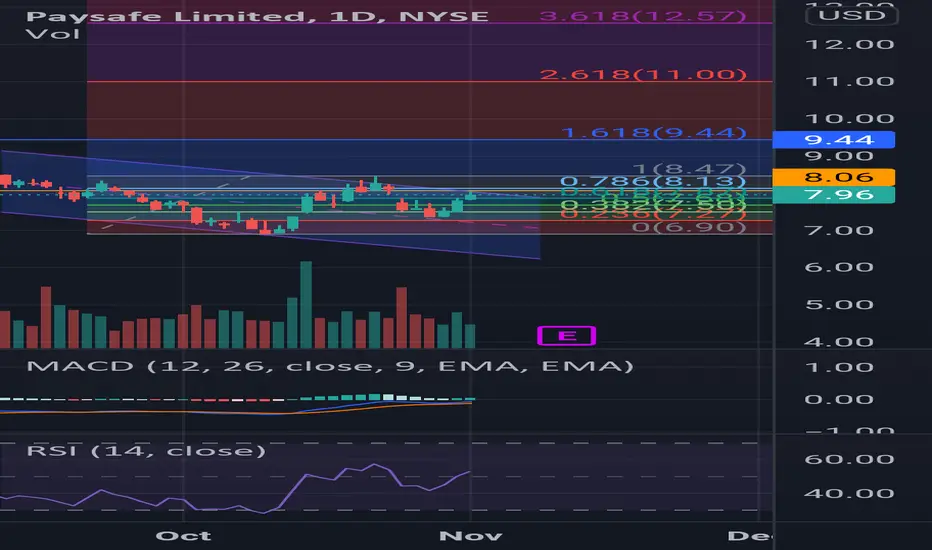Select the 1.618(9.44) Fibonacci level label
The height and width of the screenshot is (550, 932).
653,132
